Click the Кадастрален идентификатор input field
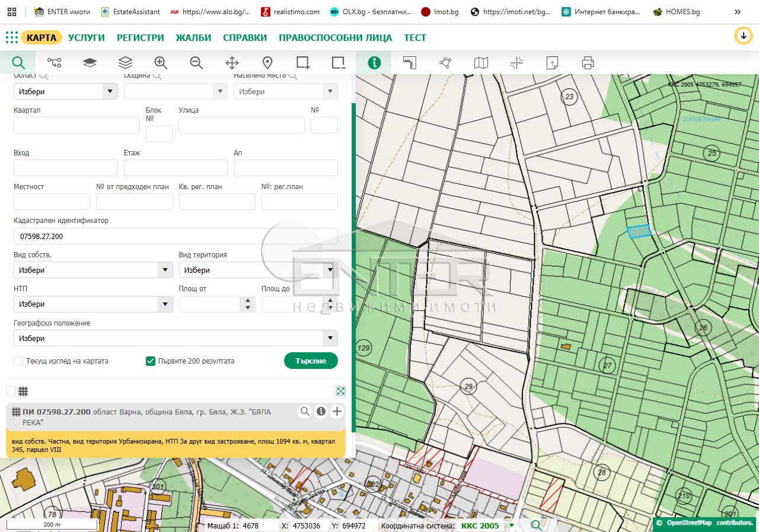 [176, 236]
